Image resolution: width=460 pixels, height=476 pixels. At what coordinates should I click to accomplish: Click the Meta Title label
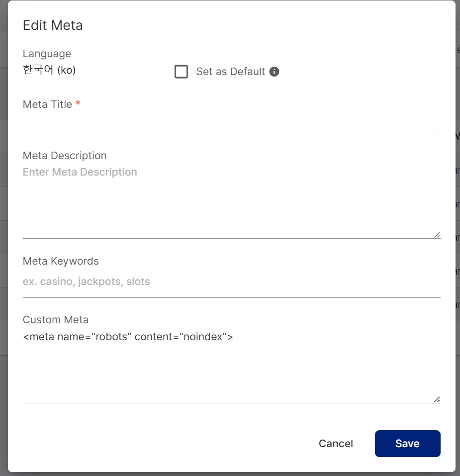coord(47,104)
